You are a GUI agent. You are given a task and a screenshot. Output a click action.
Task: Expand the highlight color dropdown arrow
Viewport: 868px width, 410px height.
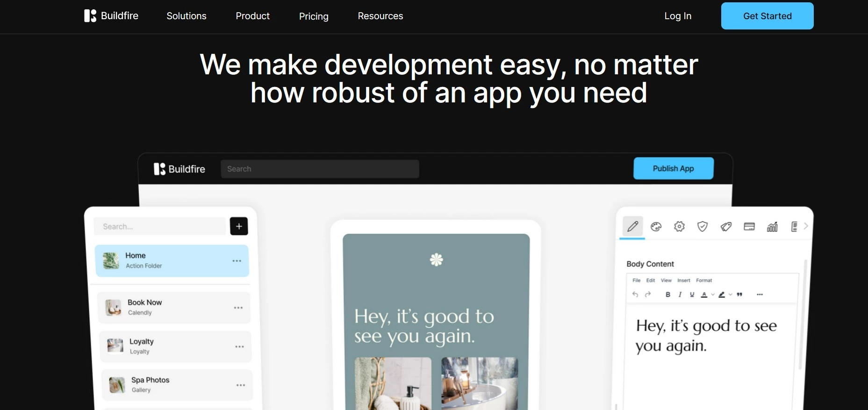[731, 295]
